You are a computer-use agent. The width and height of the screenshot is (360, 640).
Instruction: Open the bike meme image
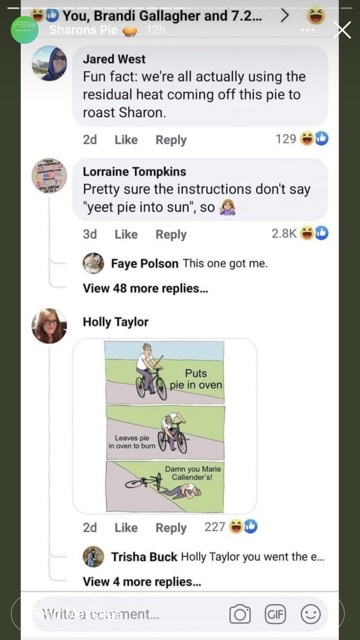(x=164, y=426)
